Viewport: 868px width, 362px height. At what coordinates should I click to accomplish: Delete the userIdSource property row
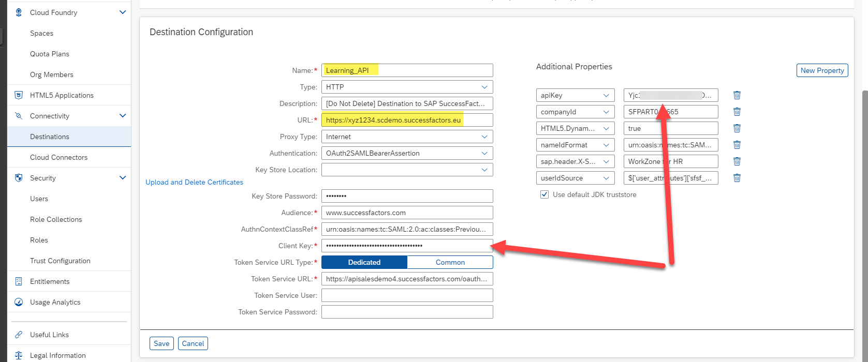click(x=737, y=178)
